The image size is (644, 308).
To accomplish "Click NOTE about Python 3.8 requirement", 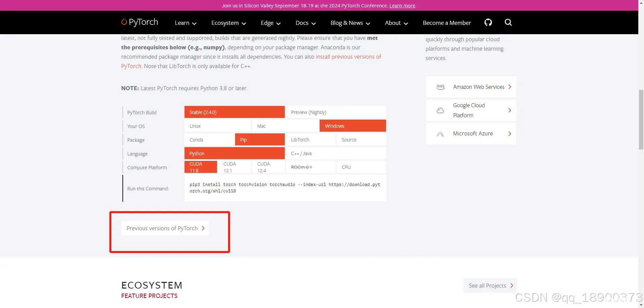I will pyautogui.click(x=184, y=88).
